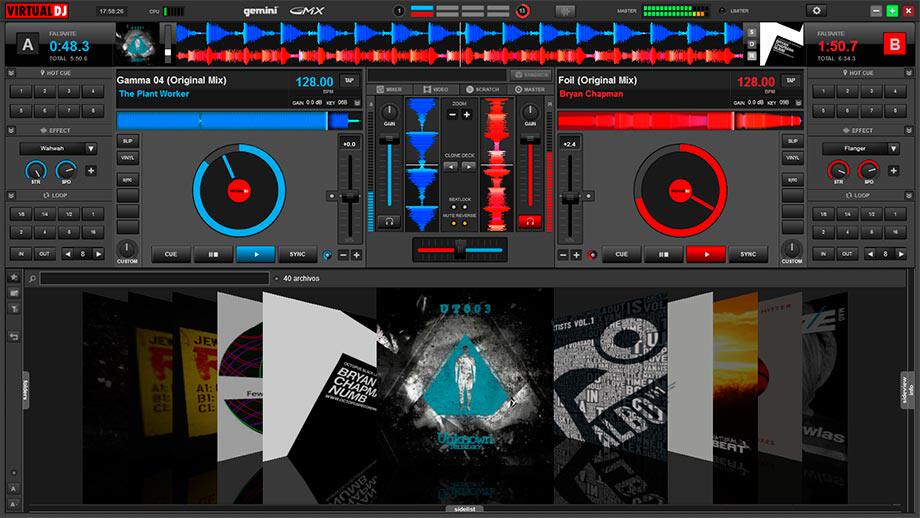920x518 pixels.
Task: Add an effect slot on deck A with plus
Action: 91,171
